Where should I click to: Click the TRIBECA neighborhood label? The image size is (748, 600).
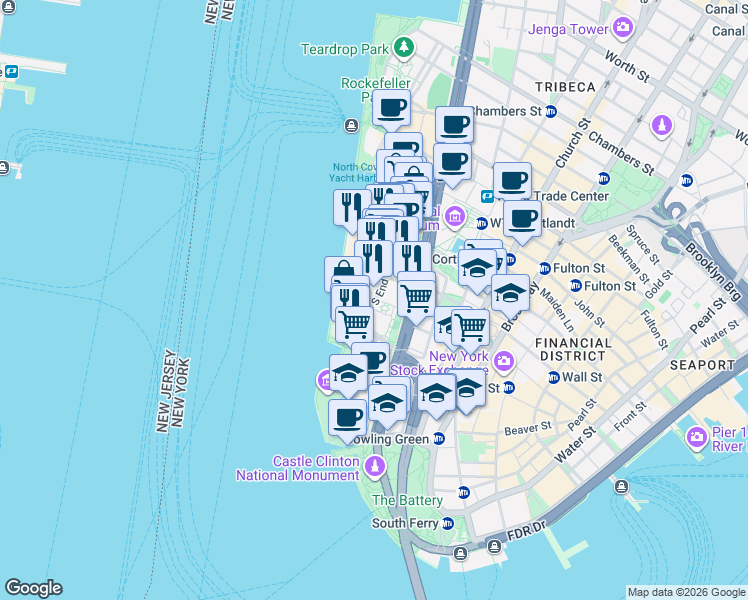tap(565, 87)
